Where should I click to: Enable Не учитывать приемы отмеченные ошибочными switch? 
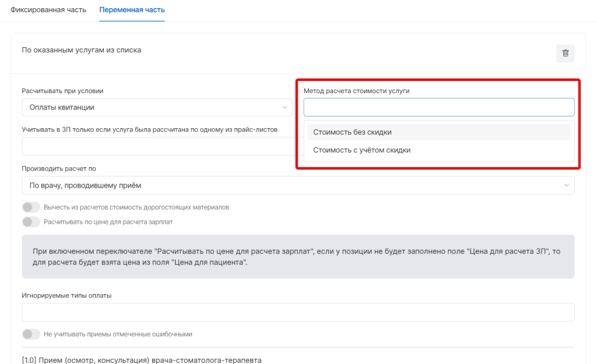point(31,334)
